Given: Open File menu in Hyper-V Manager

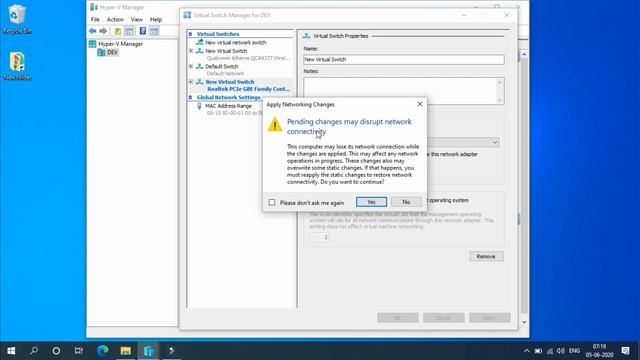Looking at the screenshot, I should [95, 19].
